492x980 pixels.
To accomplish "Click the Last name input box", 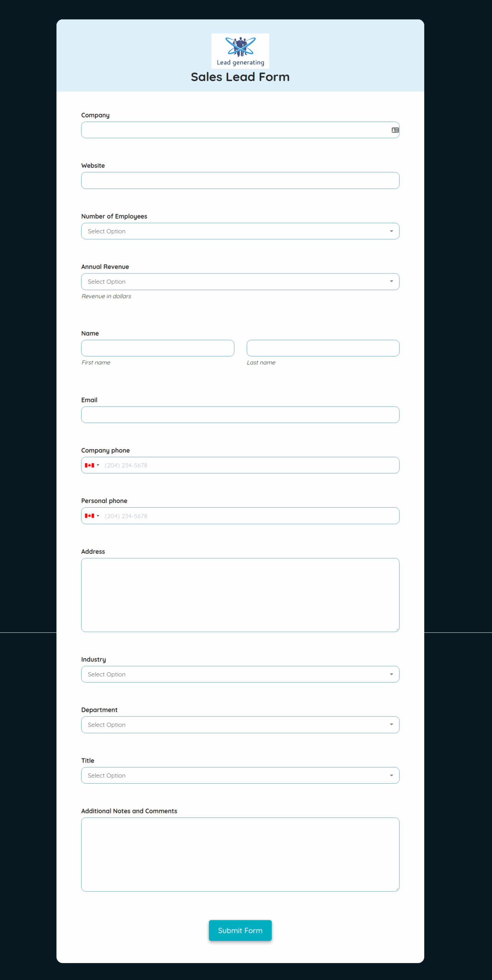I will [323, 348].
